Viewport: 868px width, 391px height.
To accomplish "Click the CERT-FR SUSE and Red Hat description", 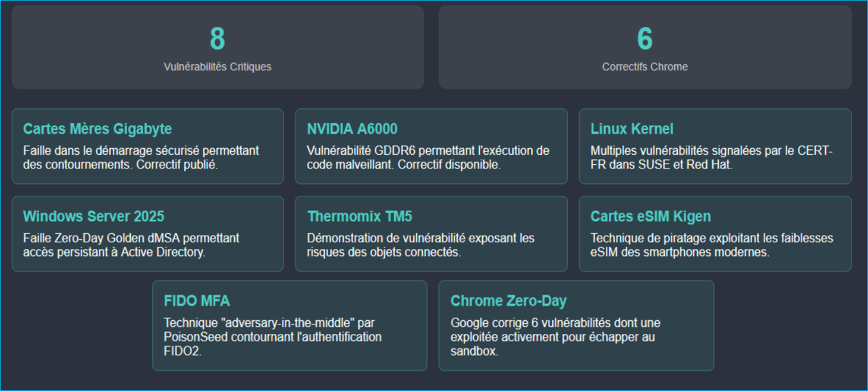I will (x=711, y=158).
